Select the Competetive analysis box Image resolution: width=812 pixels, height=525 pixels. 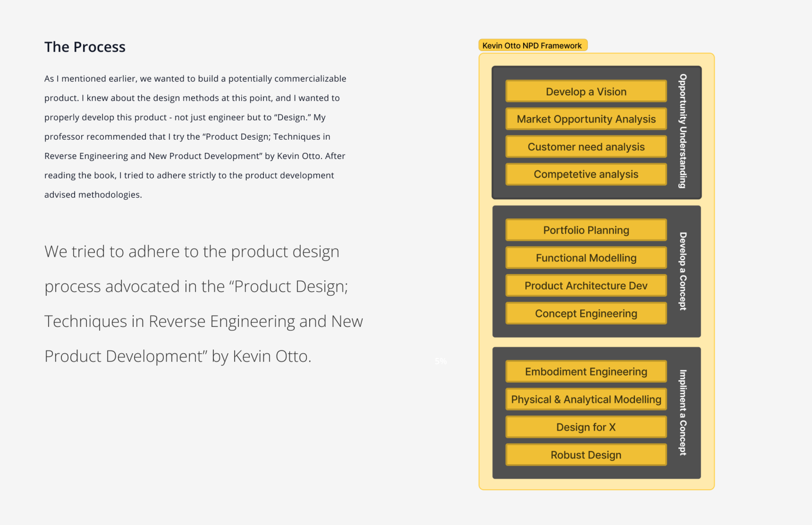click(x=586, y=174)
